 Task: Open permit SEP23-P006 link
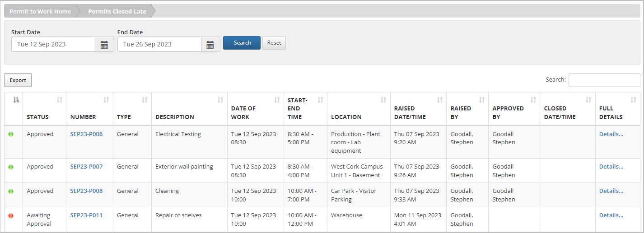[86, 134]
